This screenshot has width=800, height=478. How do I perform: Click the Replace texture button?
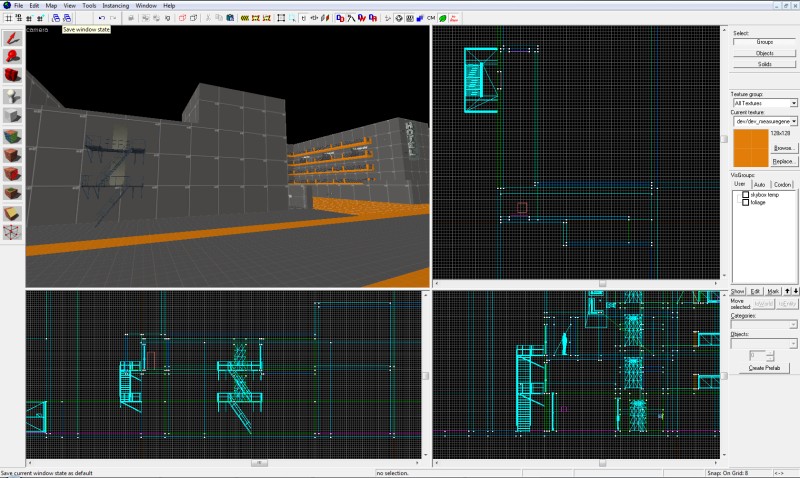pos(783,161)
